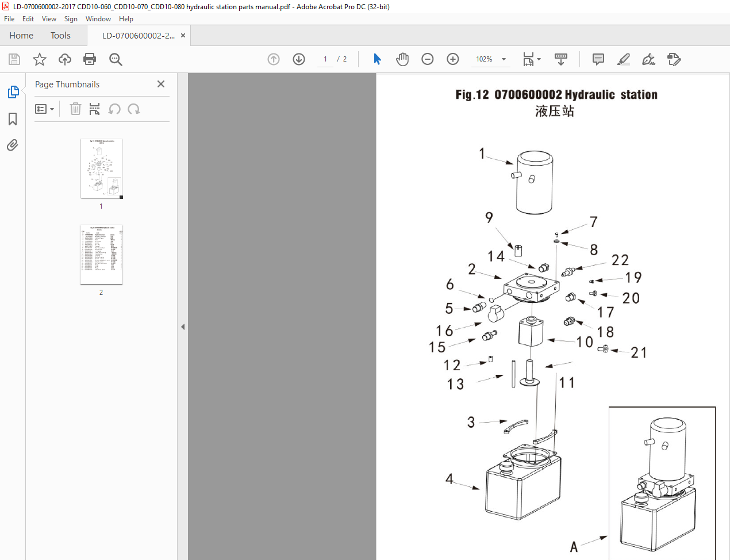Switch to the Home tab
This screenshot has height=560, width=730.
[x=21, y=36]
